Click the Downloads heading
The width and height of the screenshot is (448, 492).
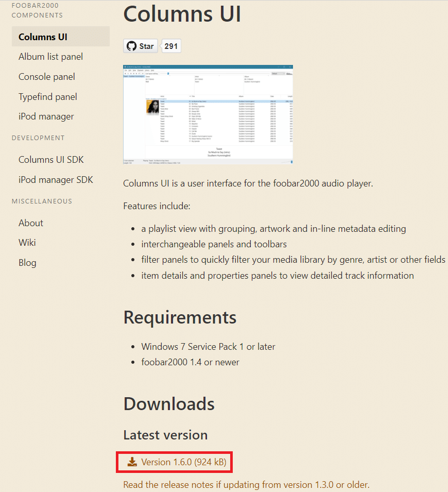(169, 403)
